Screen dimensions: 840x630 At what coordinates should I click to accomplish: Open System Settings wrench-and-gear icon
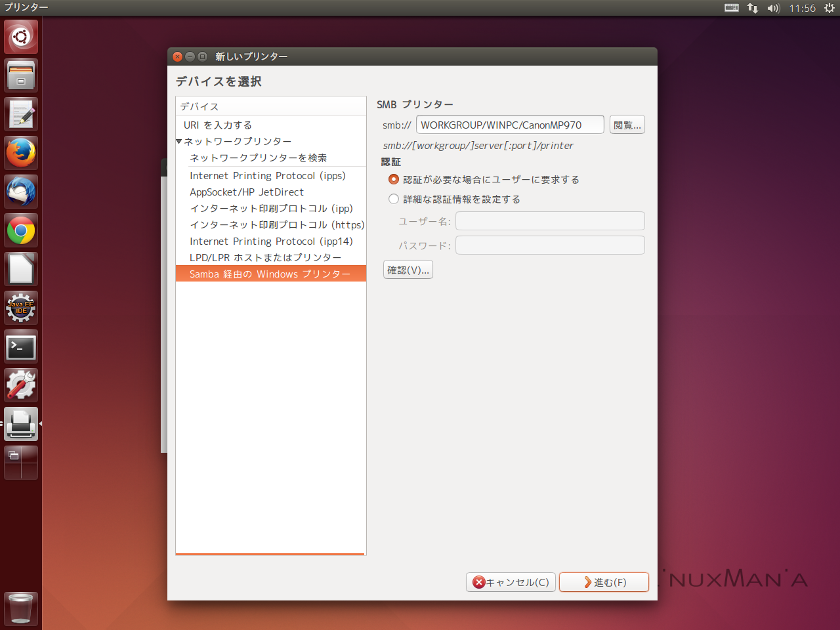21,385
